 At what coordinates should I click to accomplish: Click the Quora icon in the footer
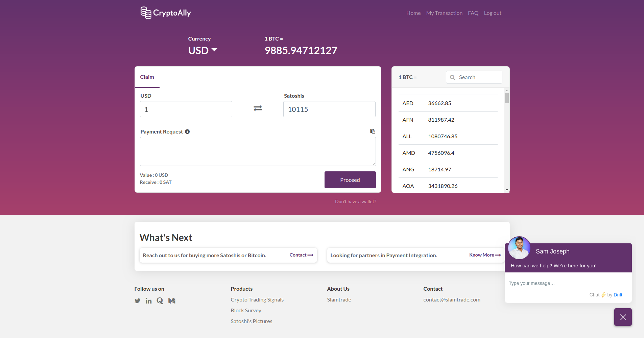pos(160,300)
